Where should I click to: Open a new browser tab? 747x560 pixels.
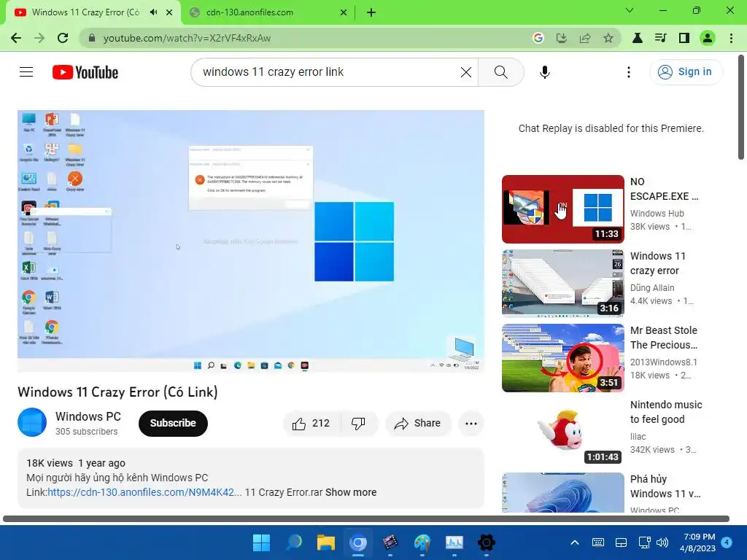pos(371,12)
